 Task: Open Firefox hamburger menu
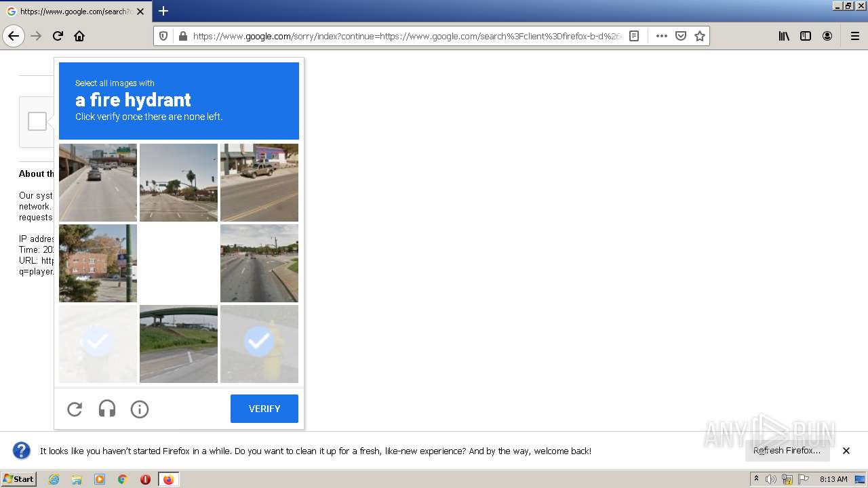(x=854, y=36)
